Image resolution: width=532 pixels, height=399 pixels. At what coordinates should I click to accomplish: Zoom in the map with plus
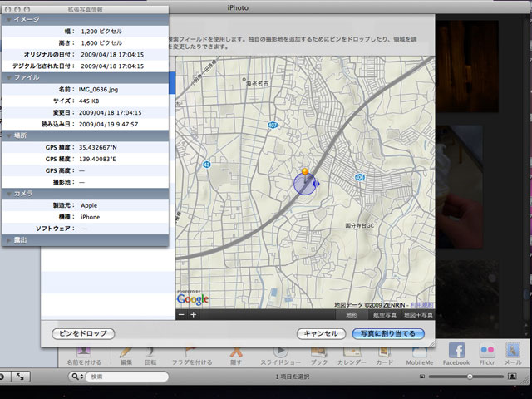tap(194, 314)
